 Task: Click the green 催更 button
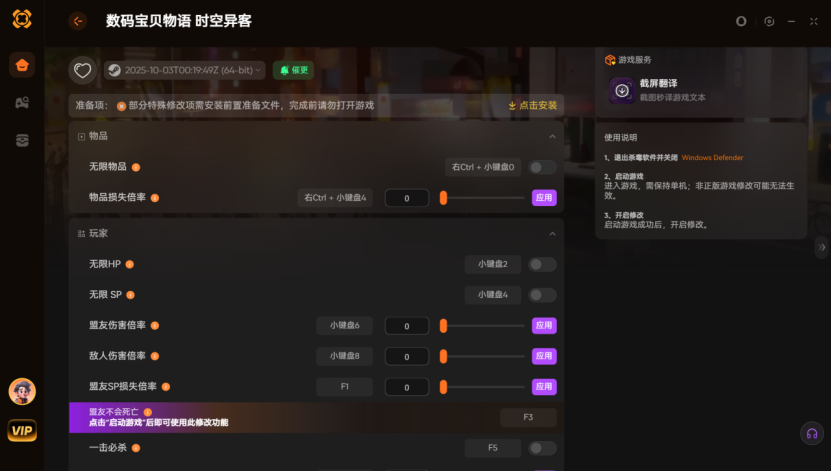click(x=293, y=70)
